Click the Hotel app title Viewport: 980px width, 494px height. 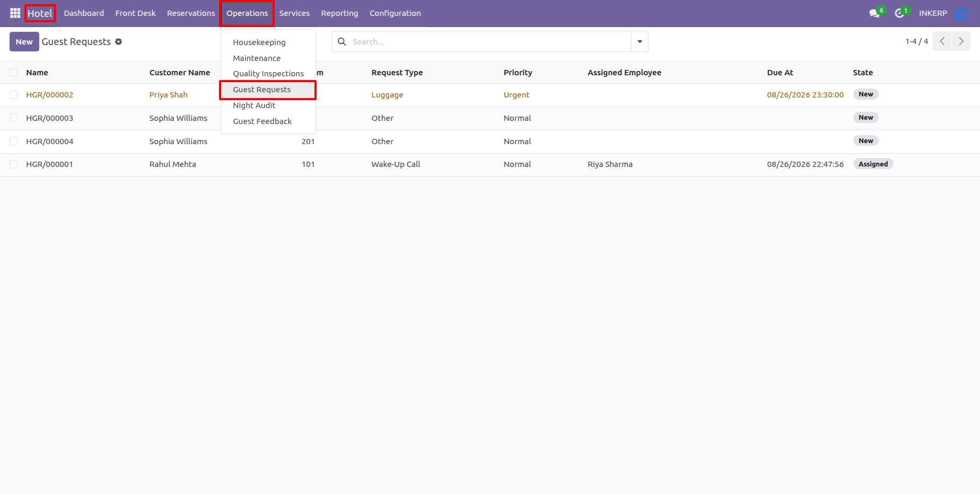click(40, 13)
